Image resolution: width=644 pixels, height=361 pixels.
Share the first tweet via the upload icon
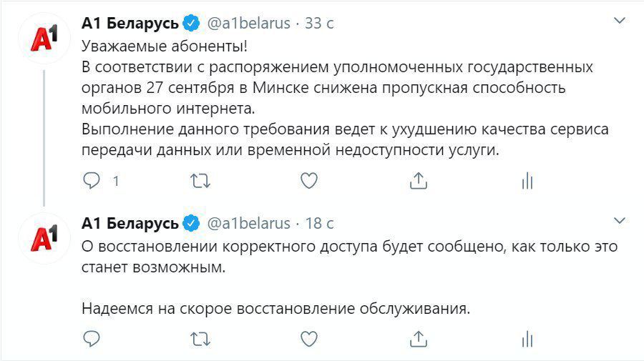tap(419, 180)
